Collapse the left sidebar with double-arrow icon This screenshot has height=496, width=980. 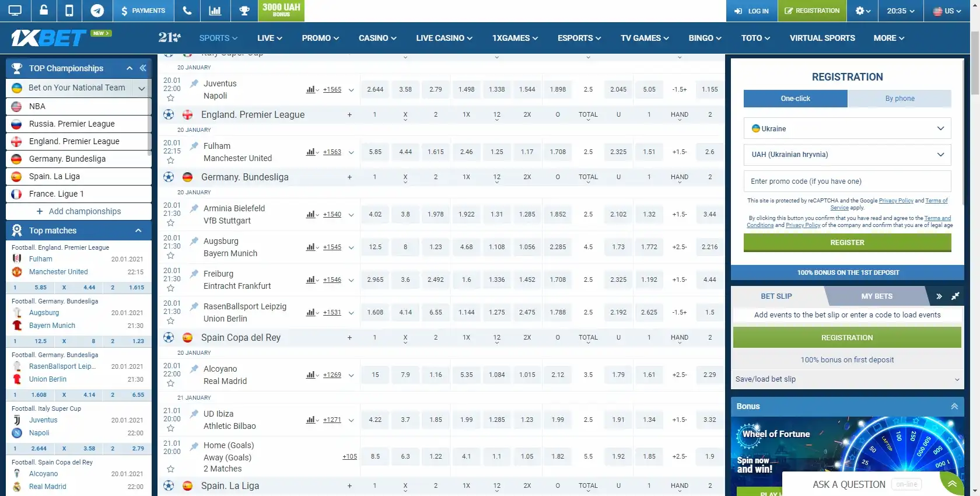pyautogui.click(x=143, y=68)
